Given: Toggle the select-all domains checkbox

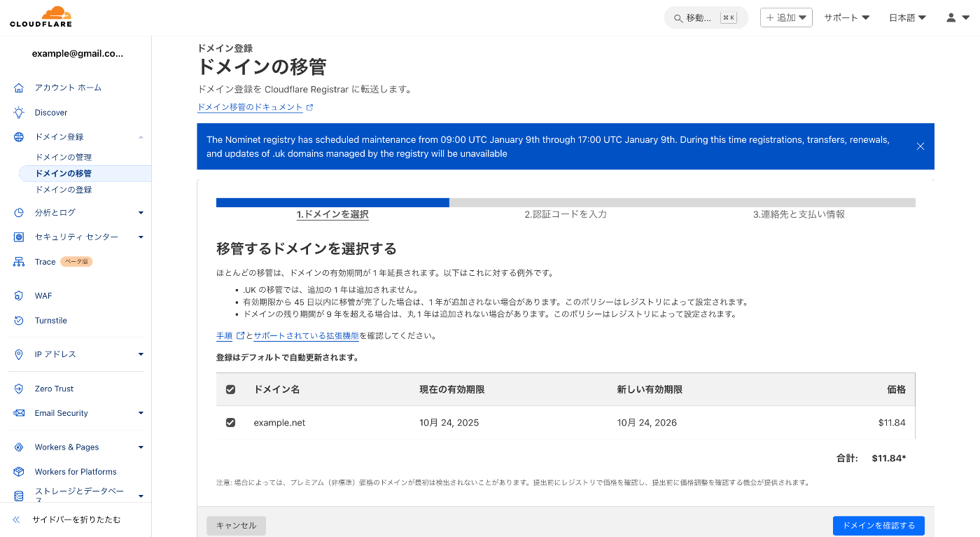Looking at the screenshot, I should [231, 389].
